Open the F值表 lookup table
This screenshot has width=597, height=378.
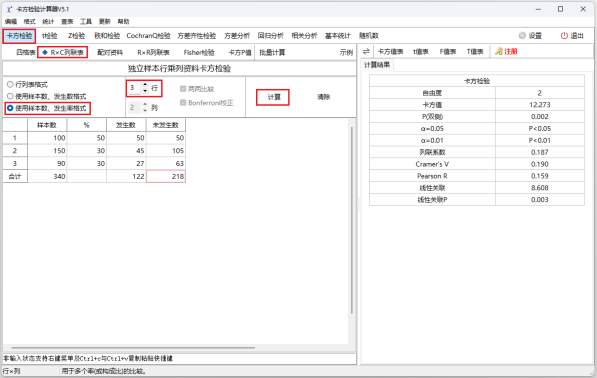[448, 51]
